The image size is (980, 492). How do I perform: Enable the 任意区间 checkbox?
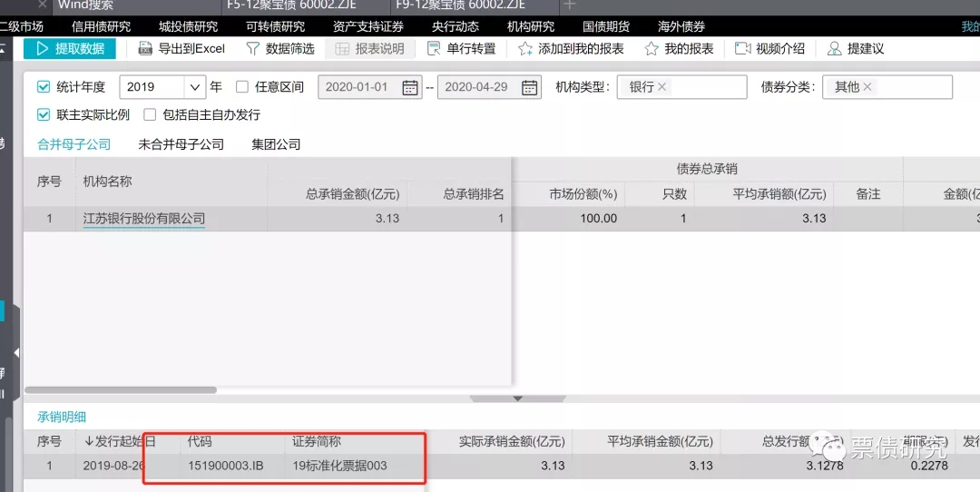242,87
